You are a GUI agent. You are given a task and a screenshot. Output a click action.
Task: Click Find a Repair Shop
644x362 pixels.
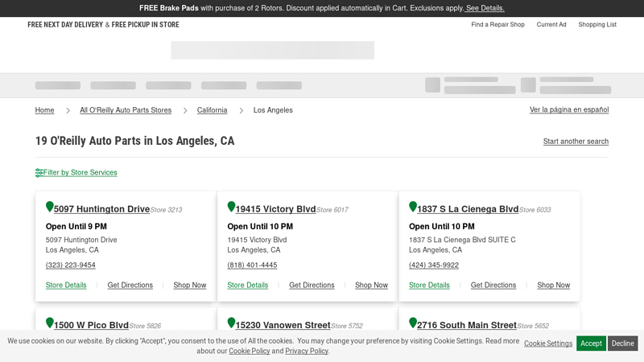(x=497, y=25)
